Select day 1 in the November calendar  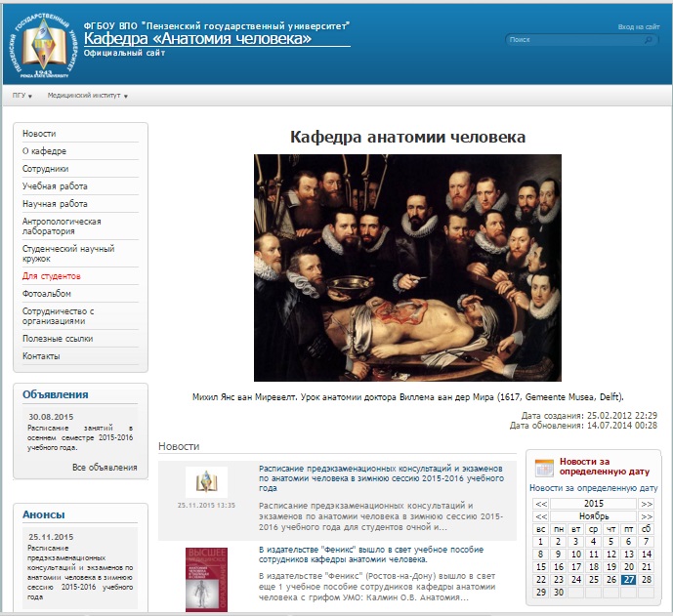pos(541,542)
